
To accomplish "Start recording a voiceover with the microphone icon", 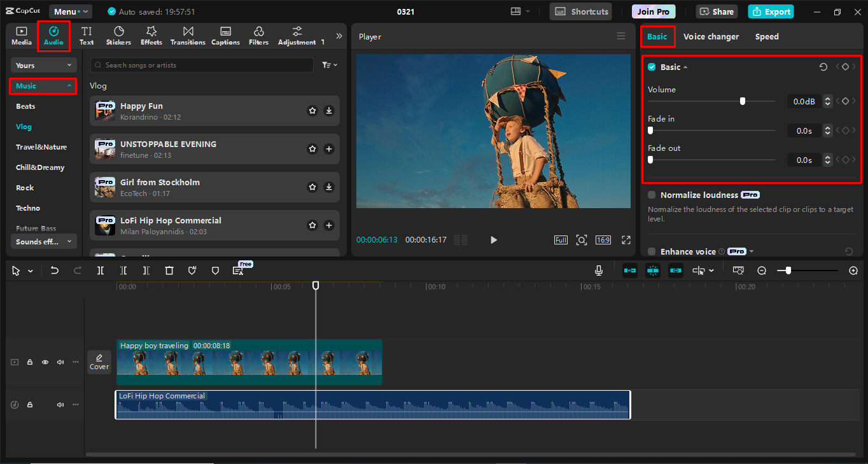I will 598,270.
